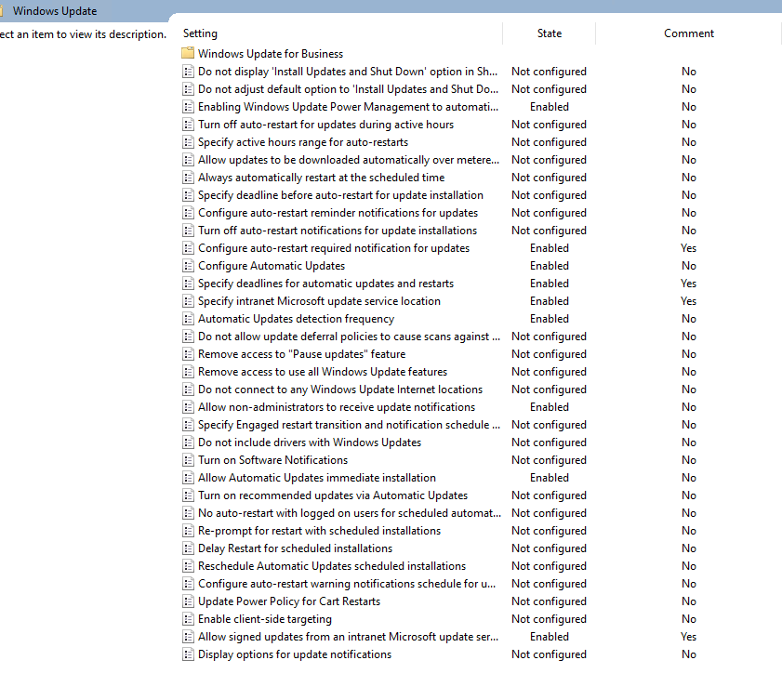Click policy icon beside 'Always automatically restart at the scheduled time'

(188, 178)
